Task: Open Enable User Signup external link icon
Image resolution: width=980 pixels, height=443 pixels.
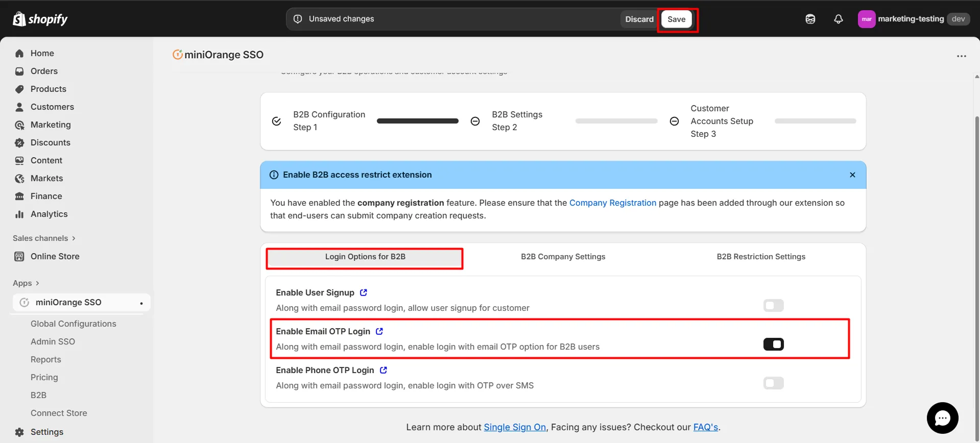Action: click(x=364, y=292)
